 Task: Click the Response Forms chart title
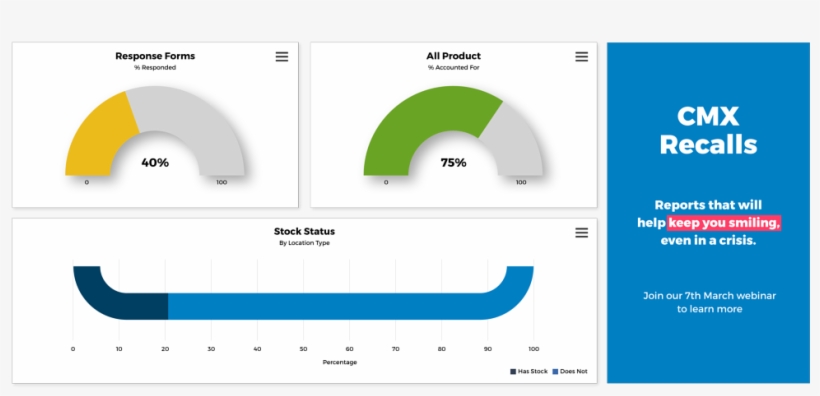coord(155,56)
